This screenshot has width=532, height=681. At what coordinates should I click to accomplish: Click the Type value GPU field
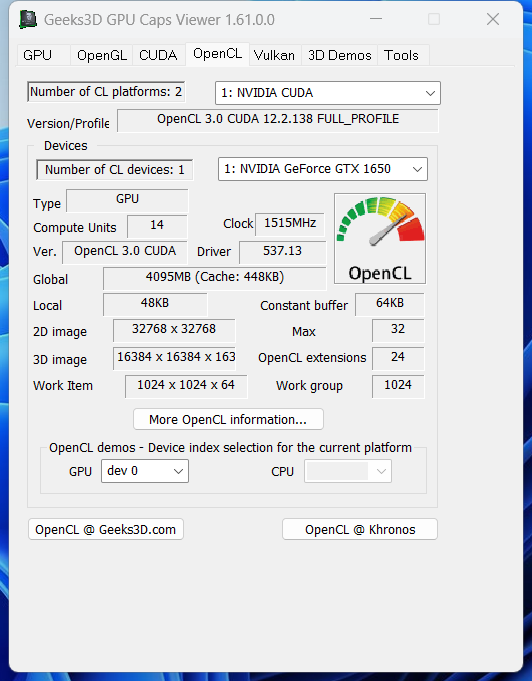(127, 200)
